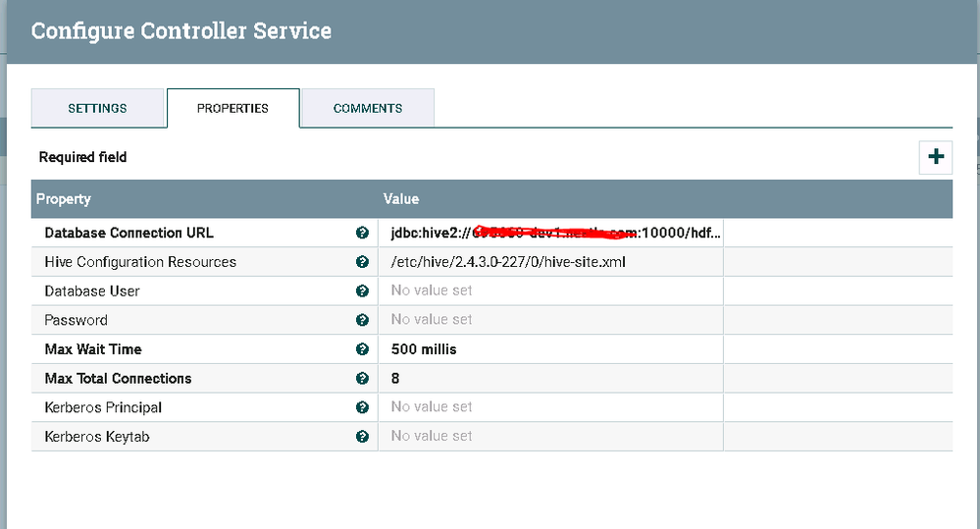This screenshot has height=529, width=980.
Task: Click the add new property plus icon
Action: pos(935,157)
